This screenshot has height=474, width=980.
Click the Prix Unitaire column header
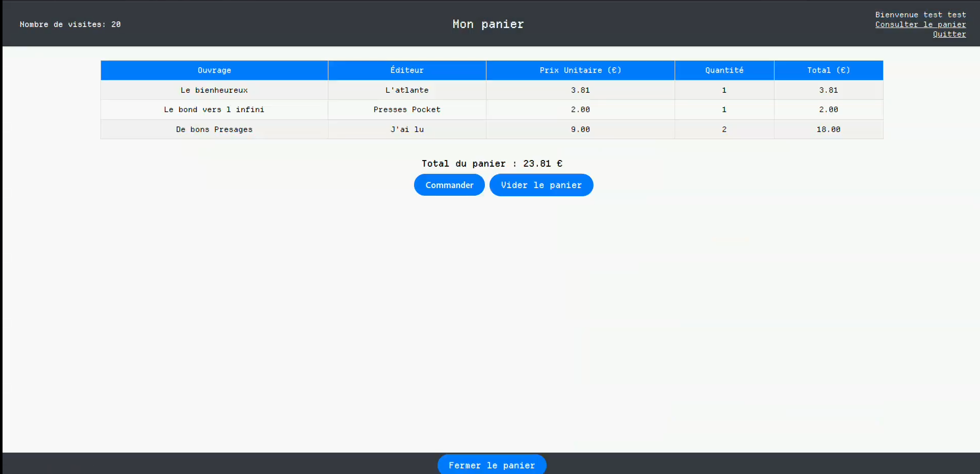pyautogui.click(x=580, y=70)
